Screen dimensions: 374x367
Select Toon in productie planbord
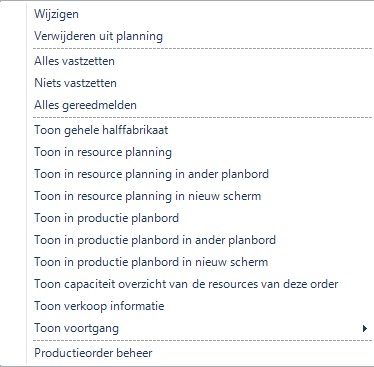click(x=200, y=218)
